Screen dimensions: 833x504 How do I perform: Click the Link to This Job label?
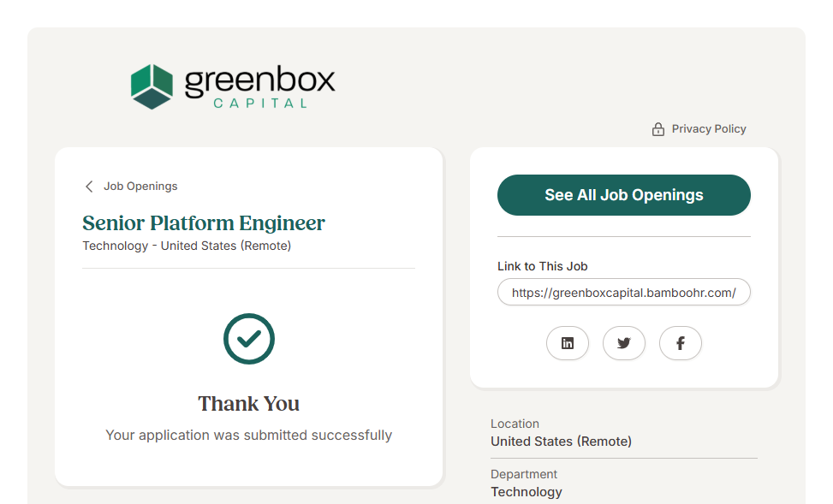pyautogui.click(x=543, y=266)
